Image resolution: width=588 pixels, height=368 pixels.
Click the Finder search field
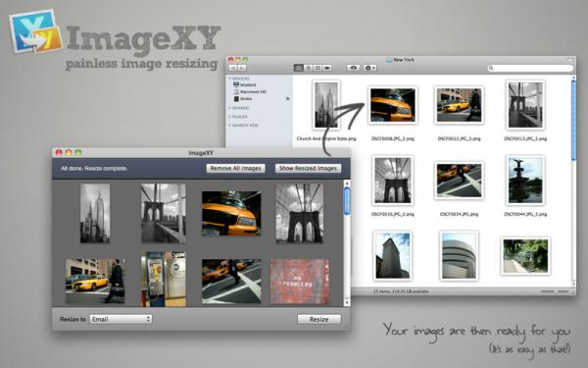coord(530,68)
